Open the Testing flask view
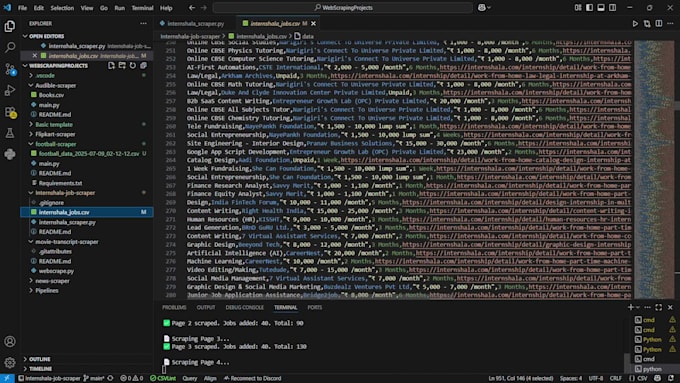Viewport: 680px width, 383px height. pos(10,133)
